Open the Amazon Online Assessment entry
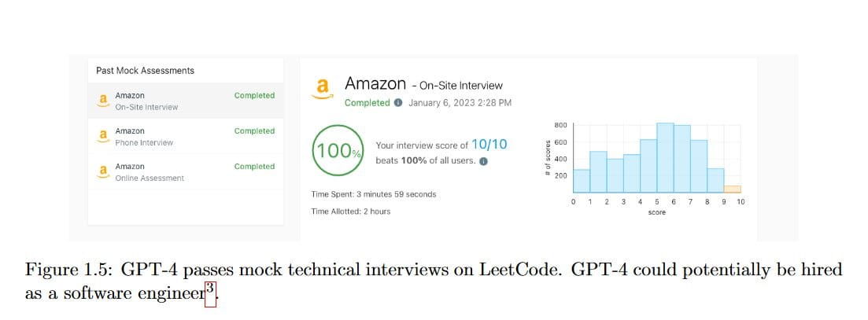The width and height of the screenshot is (868, 320). (x=150, y=171)
